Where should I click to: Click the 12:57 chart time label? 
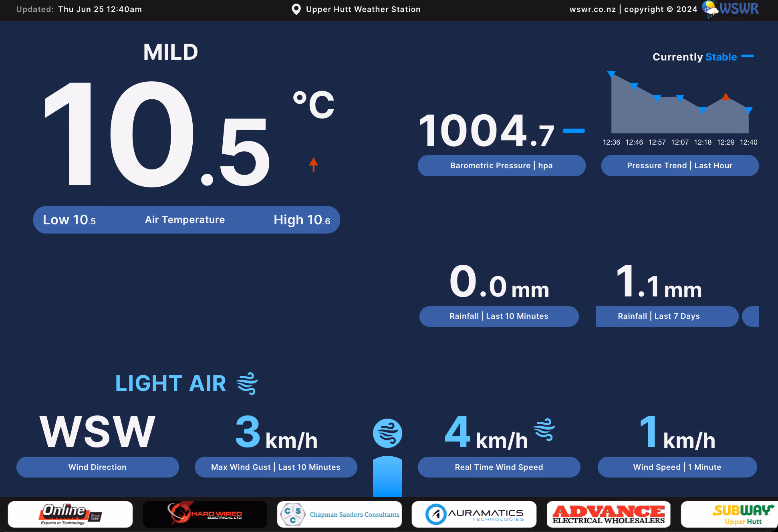[657, 142]
